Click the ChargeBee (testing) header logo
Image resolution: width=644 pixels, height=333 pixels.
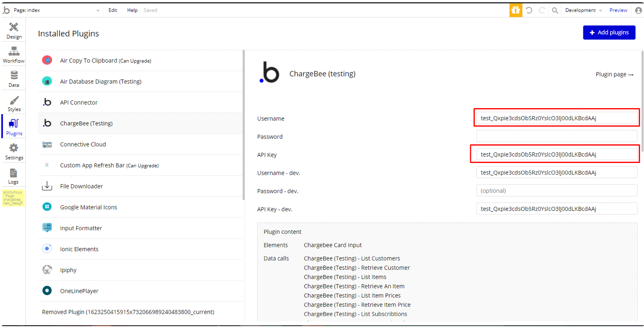pyautogui.click(x=270, y=72)
